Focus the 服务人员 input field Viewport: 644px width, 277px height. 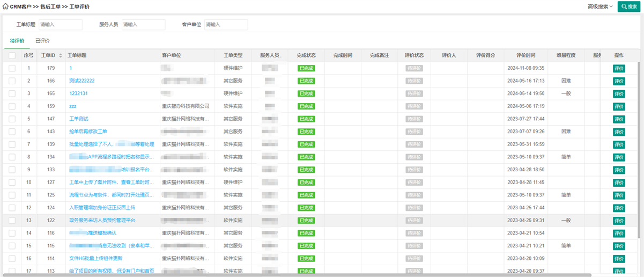[x=143, y=25]
